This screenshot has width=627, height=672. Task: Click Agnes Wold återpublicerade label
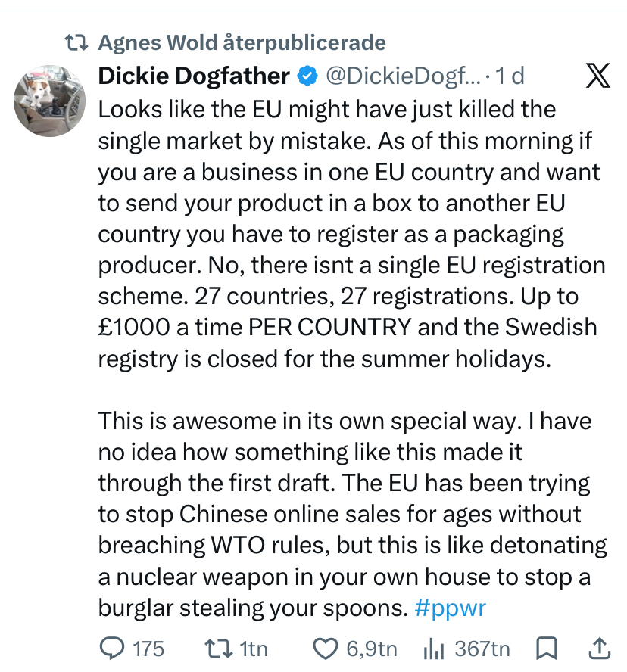[x=242, y=42]
